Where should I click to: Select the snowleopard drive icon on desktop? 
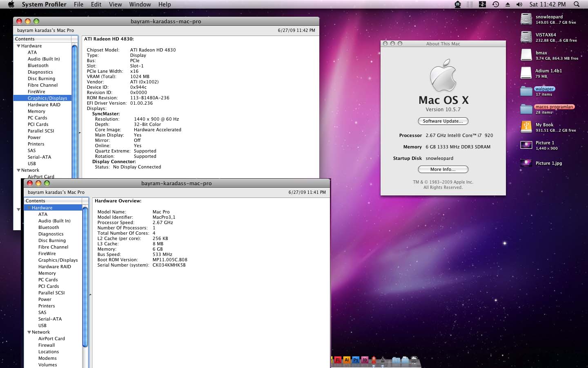click(x=526, y=19)
